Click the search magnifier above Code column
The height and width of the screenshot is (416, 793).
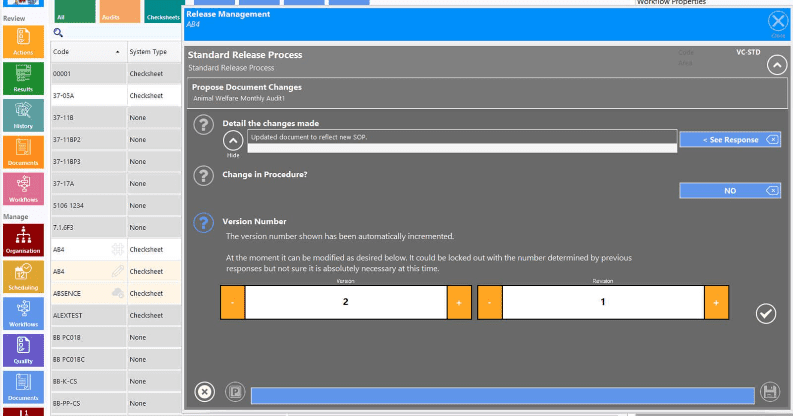(x=59, y=33)
